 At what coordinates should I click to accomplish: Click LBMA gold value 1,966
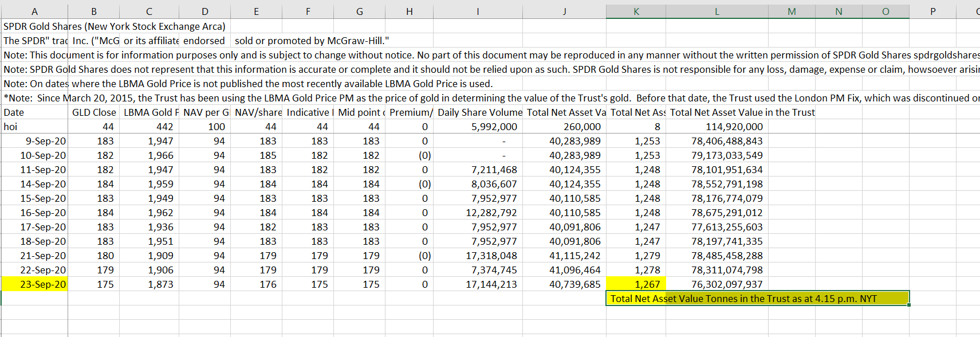point(149,155)
